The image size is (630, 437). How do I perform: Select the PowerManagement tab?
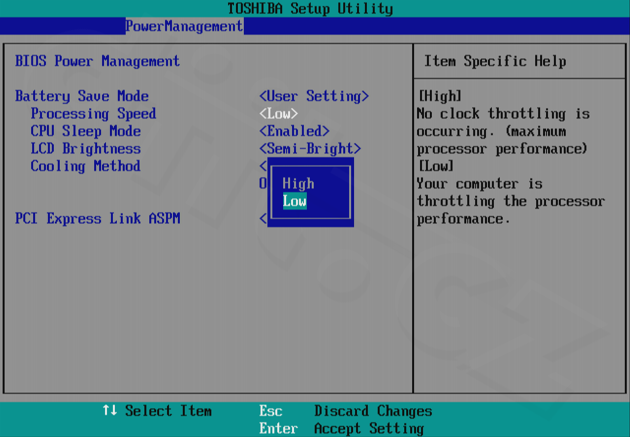tap(184, 26)
